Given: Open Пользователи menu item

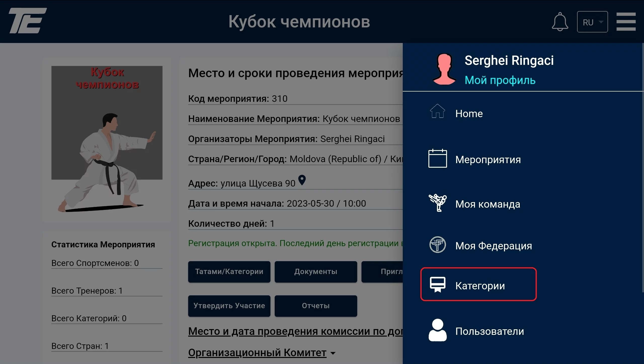Looking at the screenshot, I should point(489,331).
